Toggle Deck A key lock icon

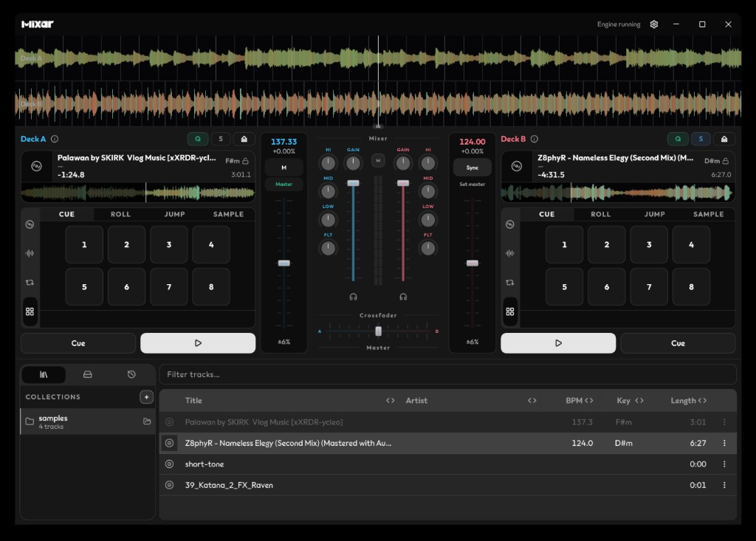click(x=245, y=161)
